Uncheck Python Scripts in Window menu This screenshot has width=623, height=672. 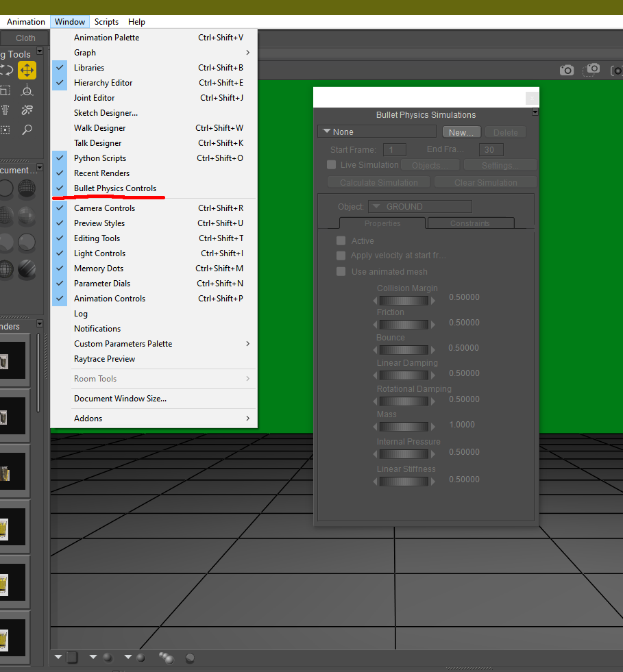[x=154, y=158]
